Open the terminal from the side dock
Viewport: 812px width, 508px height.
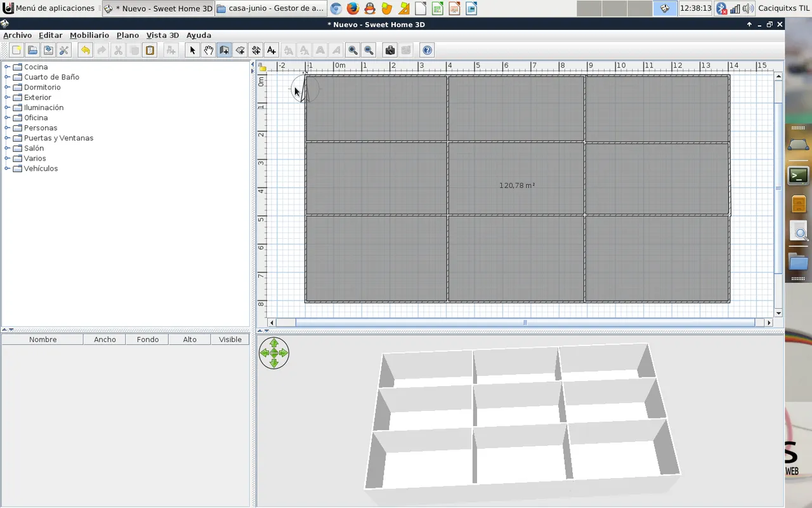click(x=798, y=175)
